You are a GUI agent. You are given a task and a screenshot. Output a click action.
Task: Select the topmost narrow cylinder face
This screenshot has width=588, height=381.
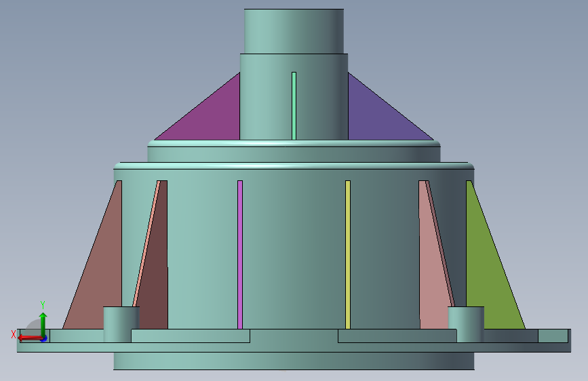tap(294, 31)
